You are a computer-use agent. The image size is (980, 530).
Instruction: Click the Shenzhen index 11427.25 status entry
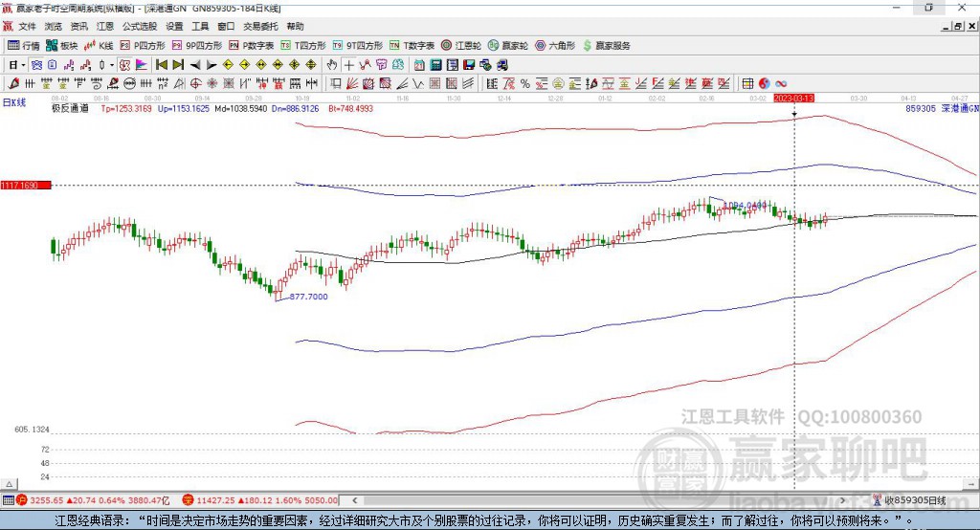tap(260, 500)
